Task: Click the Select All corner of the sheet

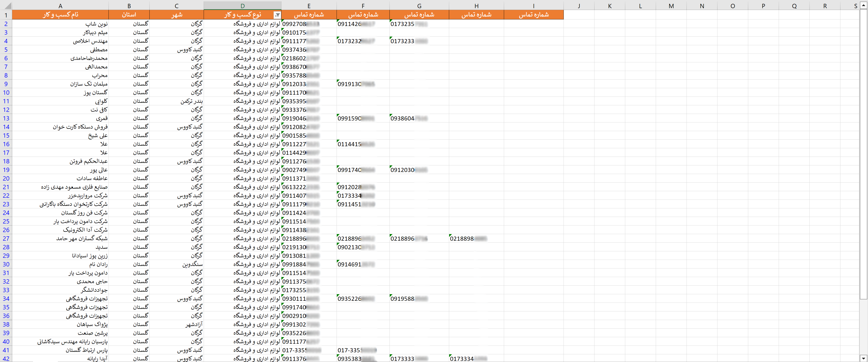Action: 6,6
